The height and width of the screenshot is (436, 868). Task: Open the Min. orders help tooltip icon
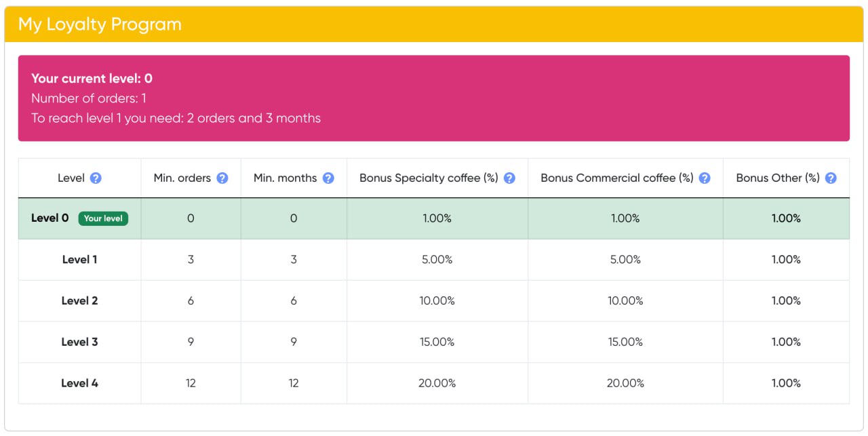point(222,178)
